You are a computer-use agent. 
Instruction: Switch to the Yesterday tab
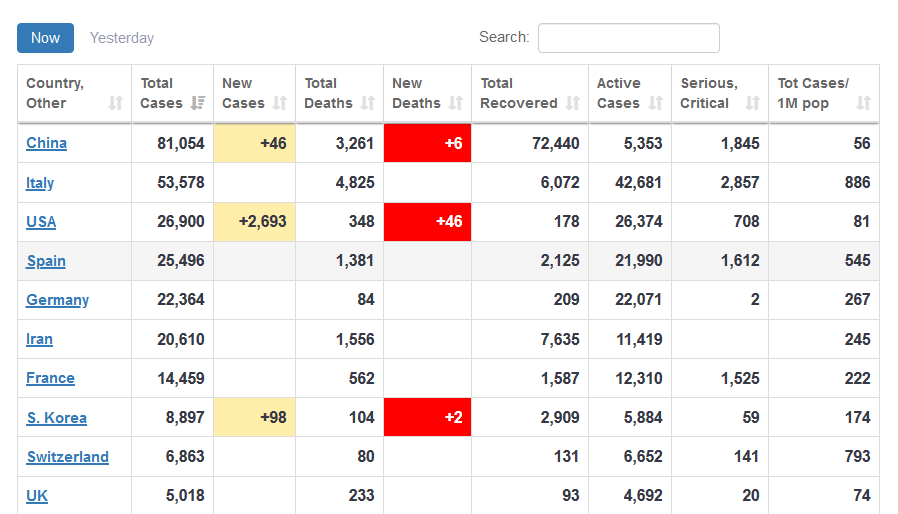click(x=122, y=38)
